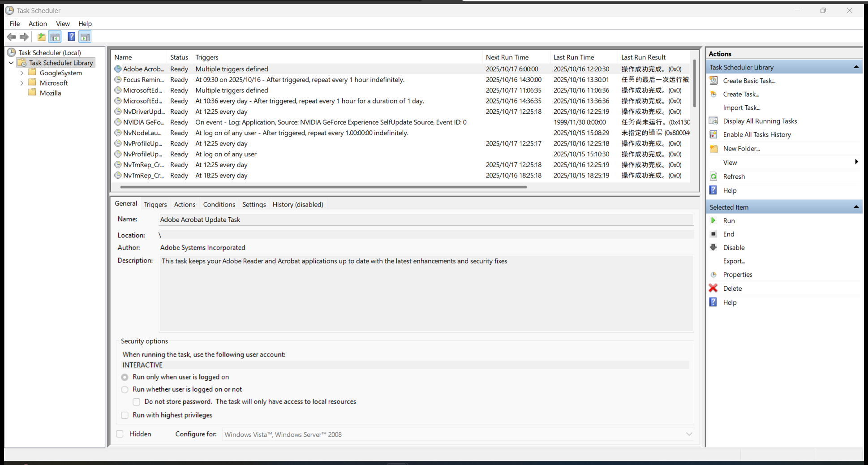
Task: Expand the Microsoft folder in the tree
Action: pos(21,83)
